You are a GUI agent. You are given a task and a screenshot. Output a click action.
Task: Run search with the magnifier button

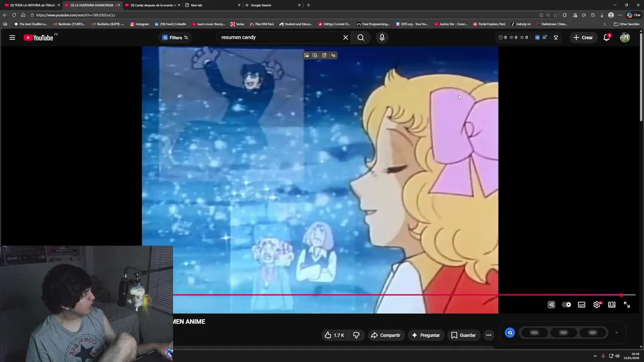pos(361,38)
